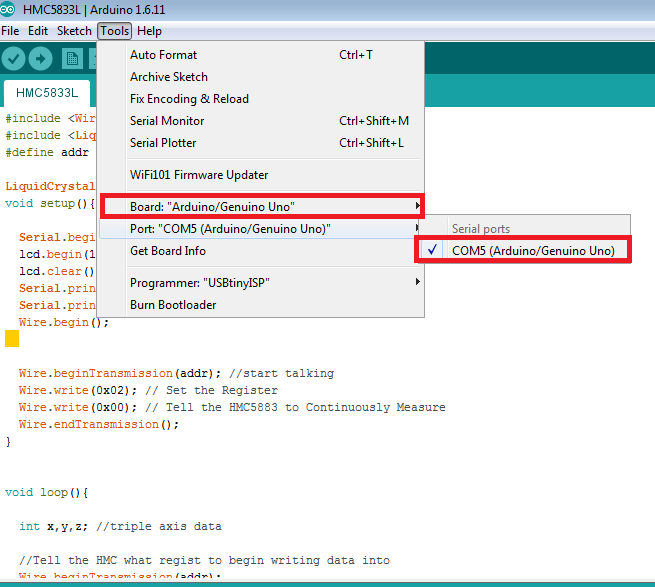The image size is (655, 587).
Task: Click the "void setup(){" line
Action: 50,203
